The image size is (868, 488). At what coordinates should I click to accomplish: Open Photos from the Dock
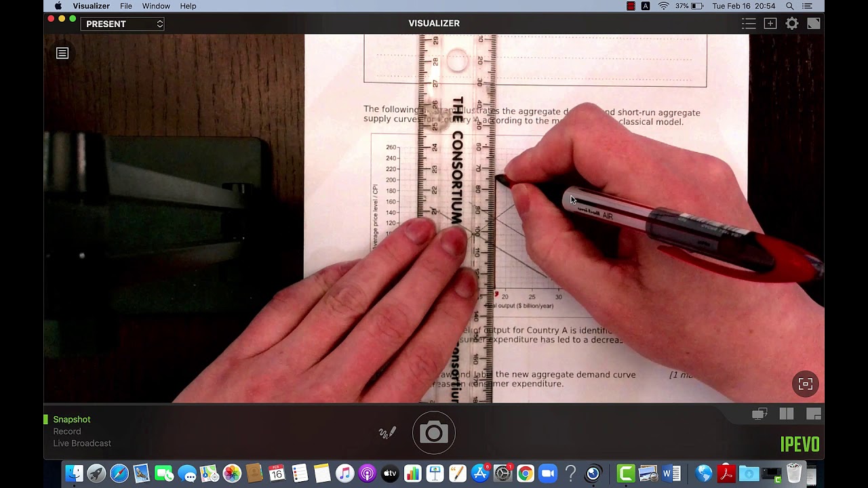tap(232, 473)
